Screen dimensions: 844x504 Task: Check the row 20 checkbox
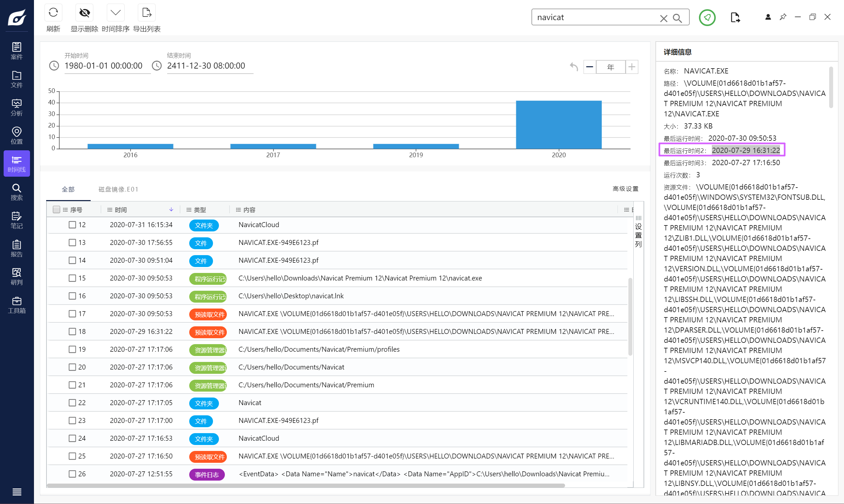coord(72,367)
